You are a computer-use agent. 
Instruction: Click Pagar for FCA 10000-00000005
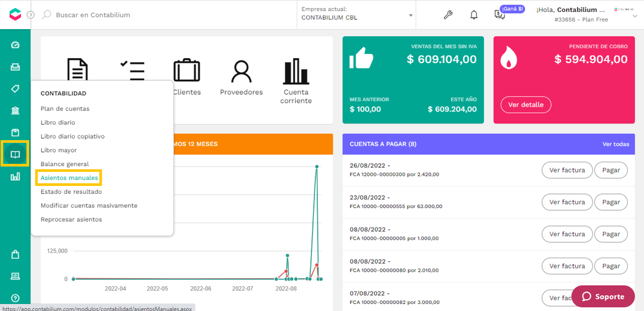click(x=611, y=234)
